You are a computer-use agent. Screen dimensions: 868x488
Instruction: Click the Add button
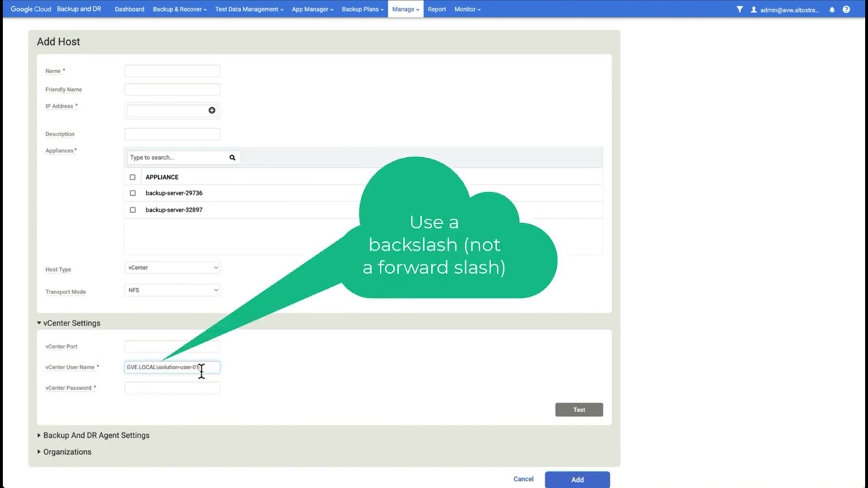pos(577,479)
